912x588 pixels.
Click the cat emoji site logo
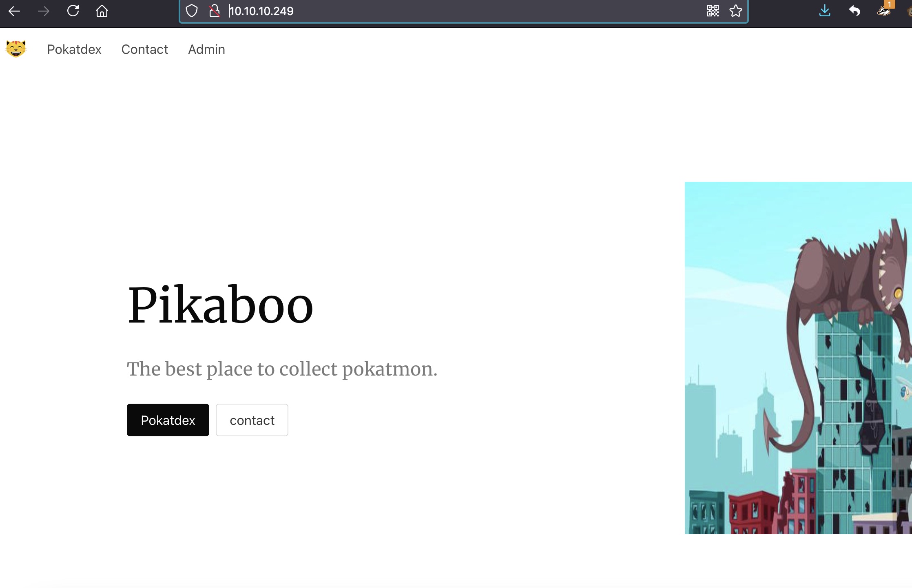click(16, 49)
